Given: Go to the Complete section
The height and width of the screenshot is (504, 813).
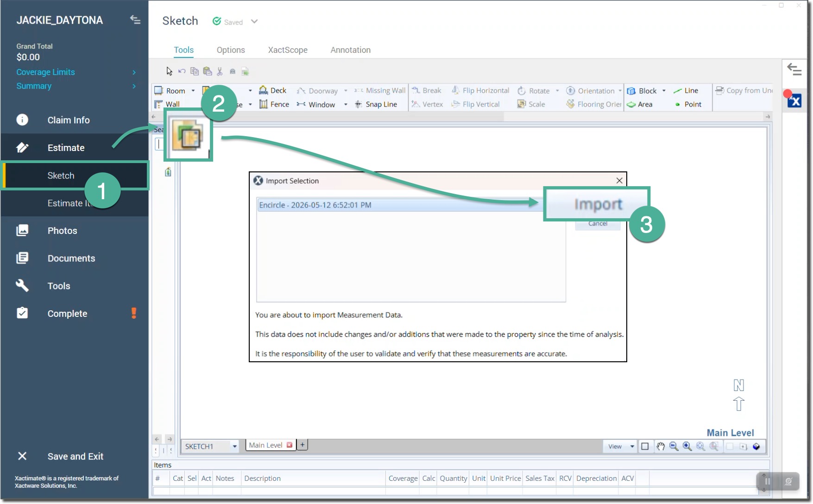Looking at the screenshot, I should point(74,314).
